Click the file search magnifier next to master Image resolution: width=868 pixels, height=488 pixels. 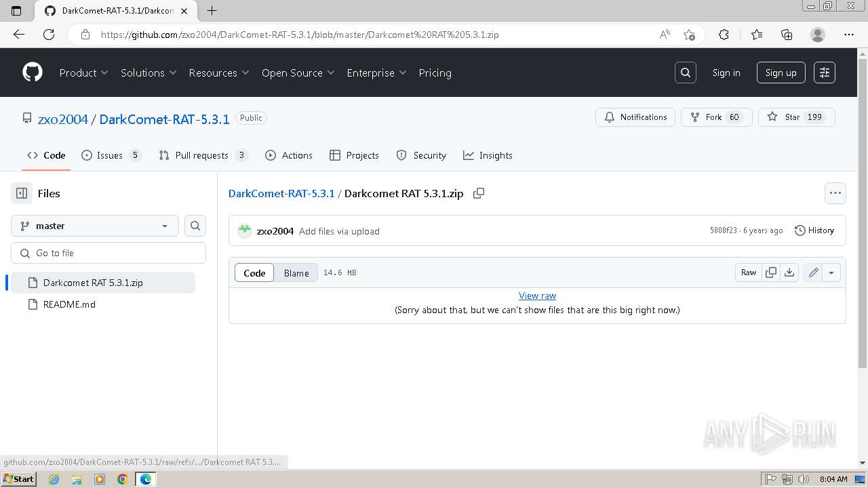click(195, 226)
